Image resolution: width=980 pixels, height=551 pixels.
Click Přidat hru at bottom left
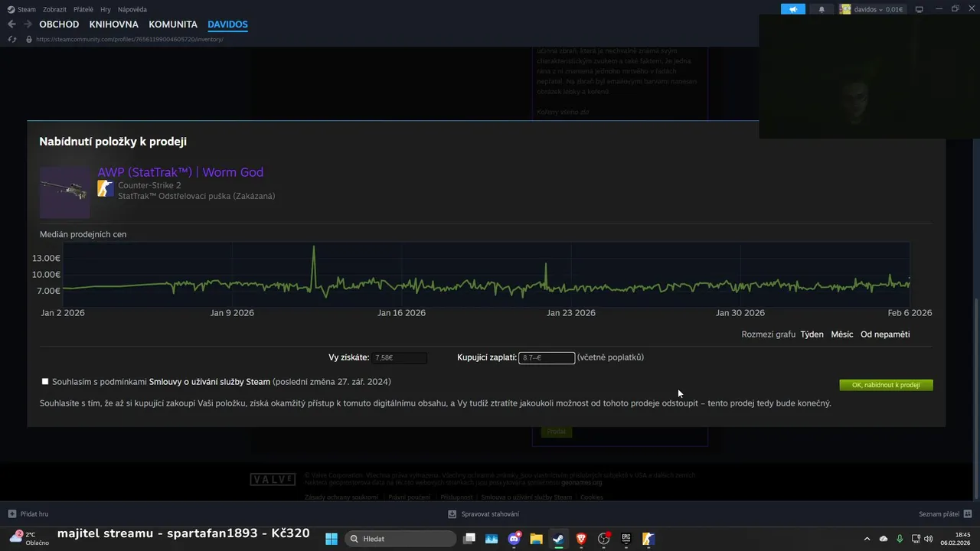click(28, 514)
